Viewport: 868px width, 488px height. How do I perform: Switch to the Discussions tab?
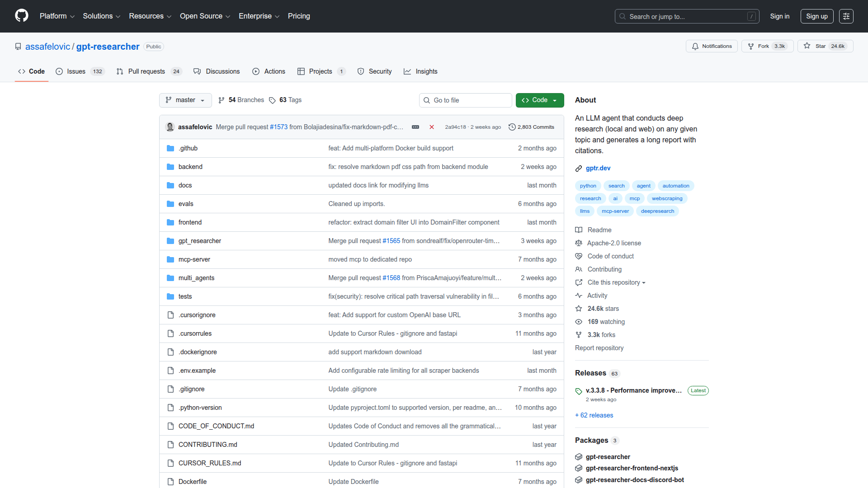[222, 71]
